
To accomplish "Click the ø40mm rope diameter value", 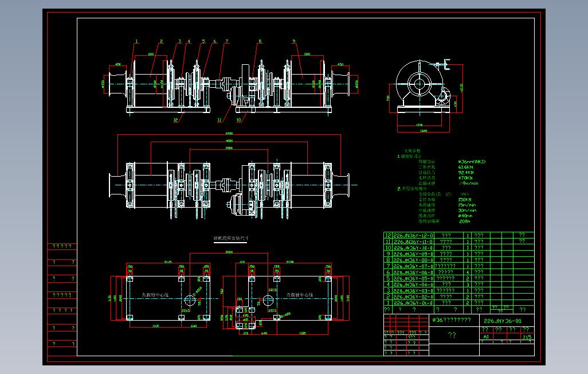I will [x=465, y=216].
